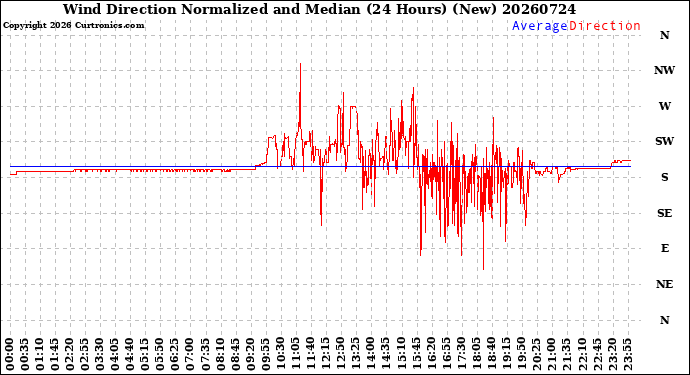Click the 04:05 time axis label
Screen dimensions: 690x375
coord(115,354)
